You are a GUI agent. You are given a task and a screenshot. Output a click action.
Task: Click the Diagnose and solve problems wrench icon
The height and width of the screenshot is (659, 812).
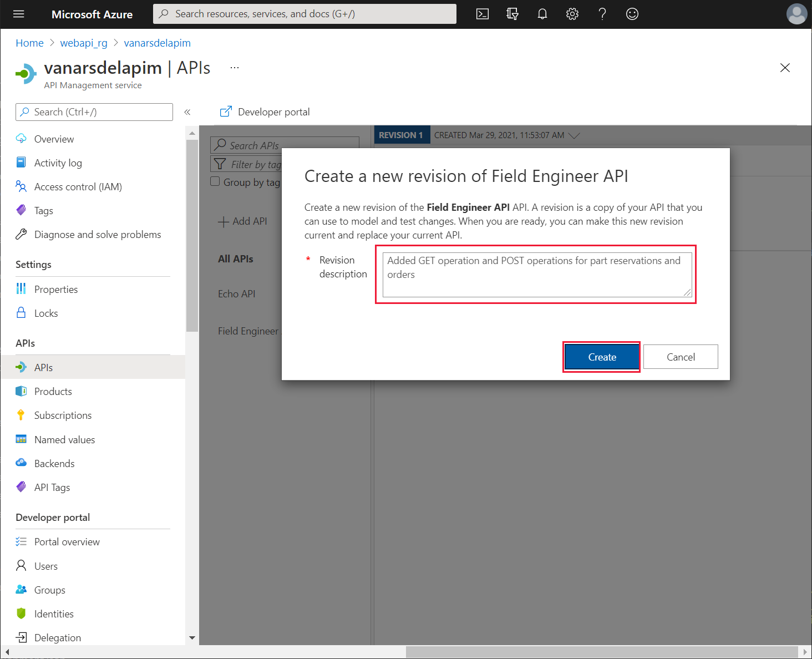21,234
